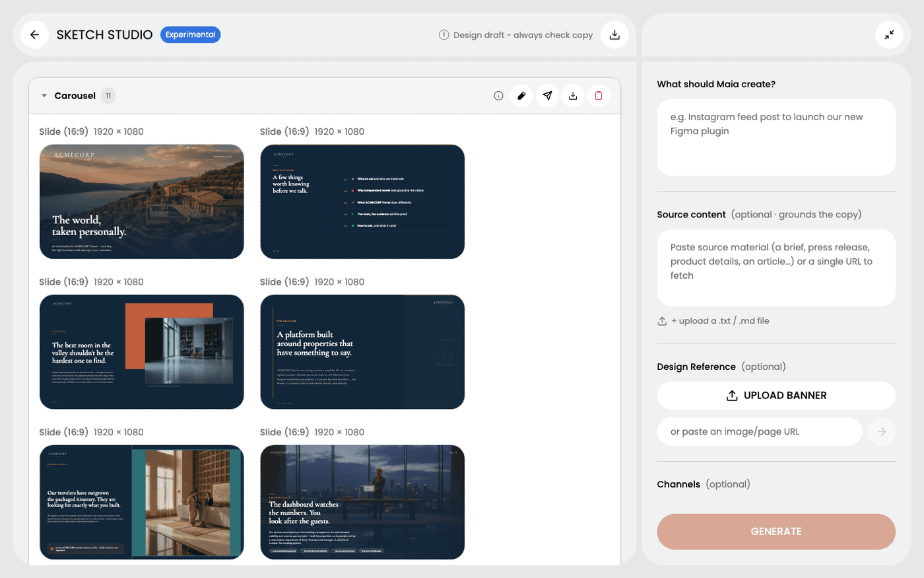Click the upload a .txt / .md file link
This screenshot has width=924, height=578.
[714, 321]
